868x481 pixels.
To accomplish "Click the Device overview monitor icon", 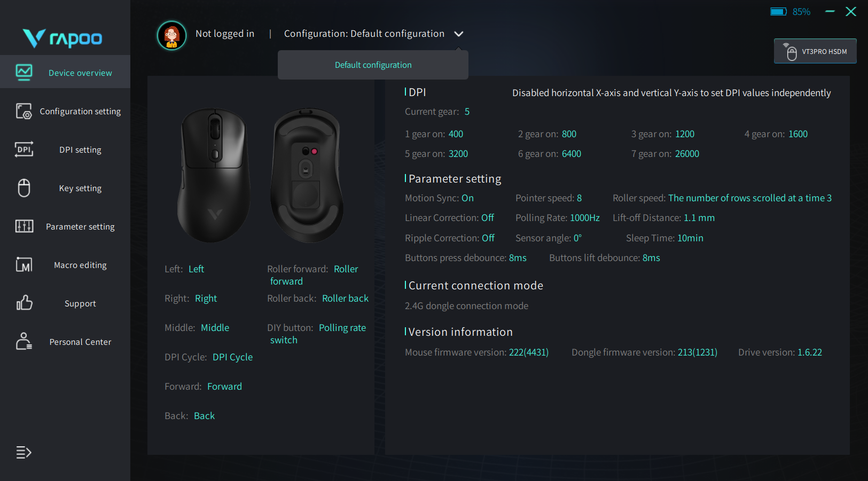I will click(x=24, y=72).
